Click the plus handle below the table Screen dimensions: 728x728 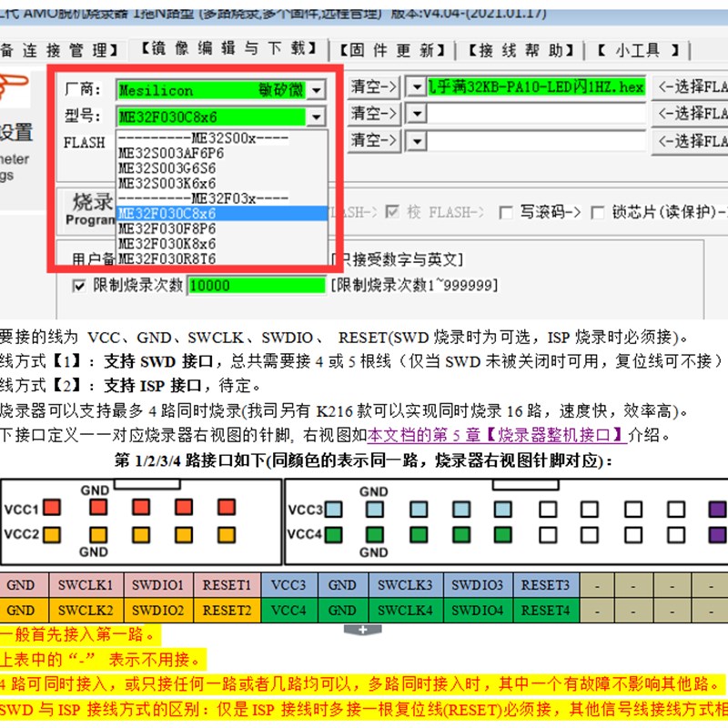(362, 630)
